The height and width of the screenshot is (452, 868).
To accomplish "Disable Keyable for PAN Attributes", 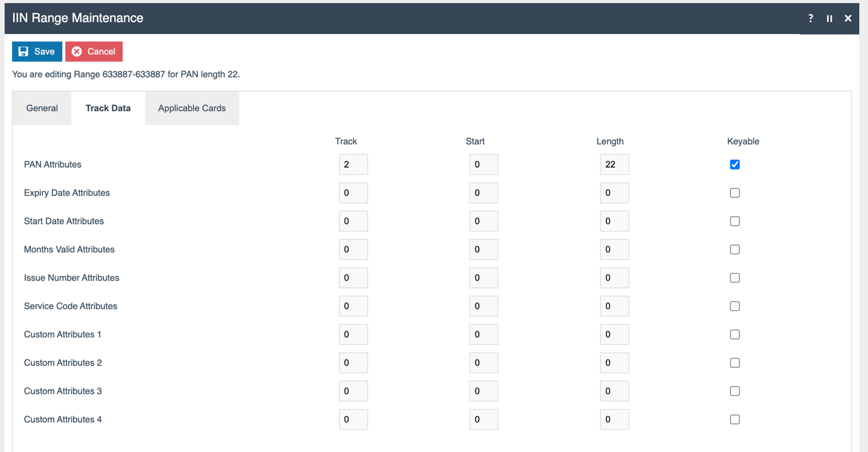I will coord(734,164).
